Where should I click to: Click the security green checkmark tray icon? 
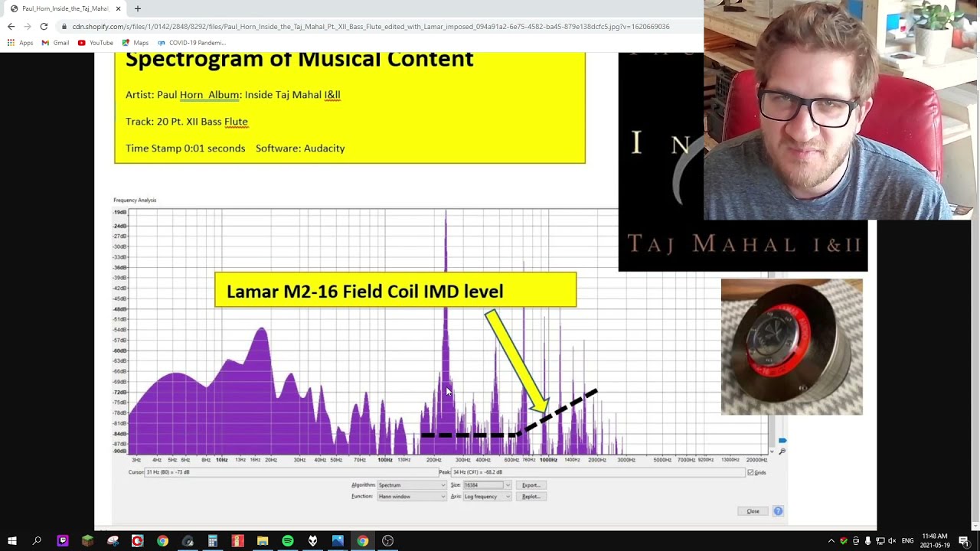tap(844, 541)
